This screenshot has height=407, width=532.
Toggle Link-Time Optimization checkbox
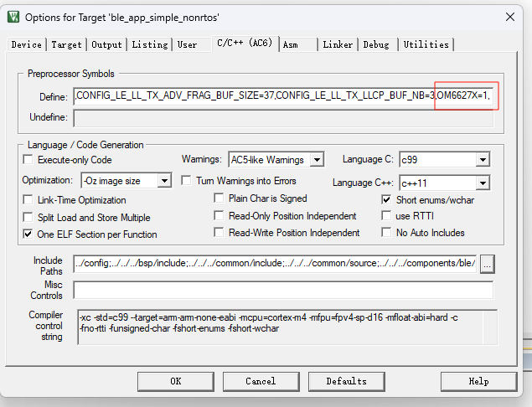28,200
